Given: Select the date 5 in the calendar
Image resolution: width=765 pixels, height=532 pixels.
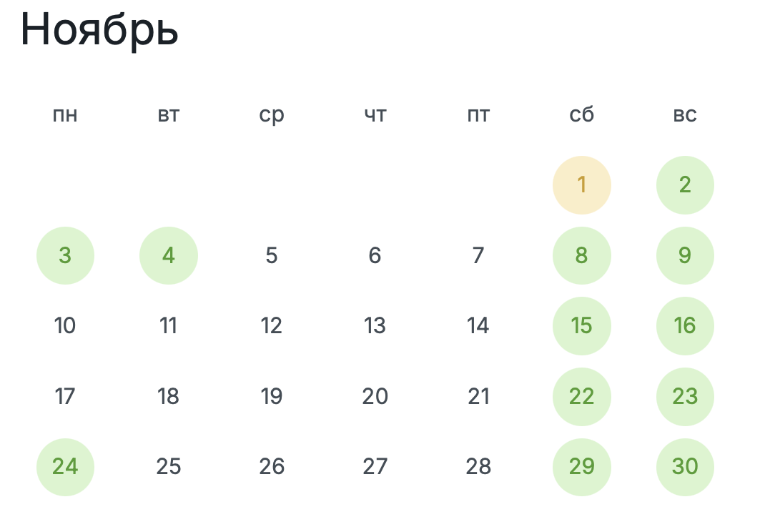Looking at the screenshot, I should click(272, 255).
